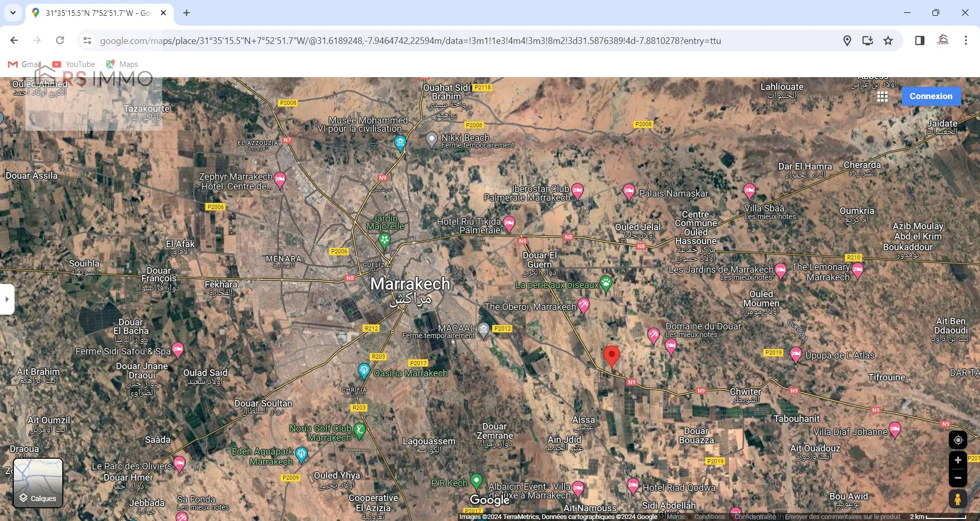Open a new browser tab

[187, 13]
